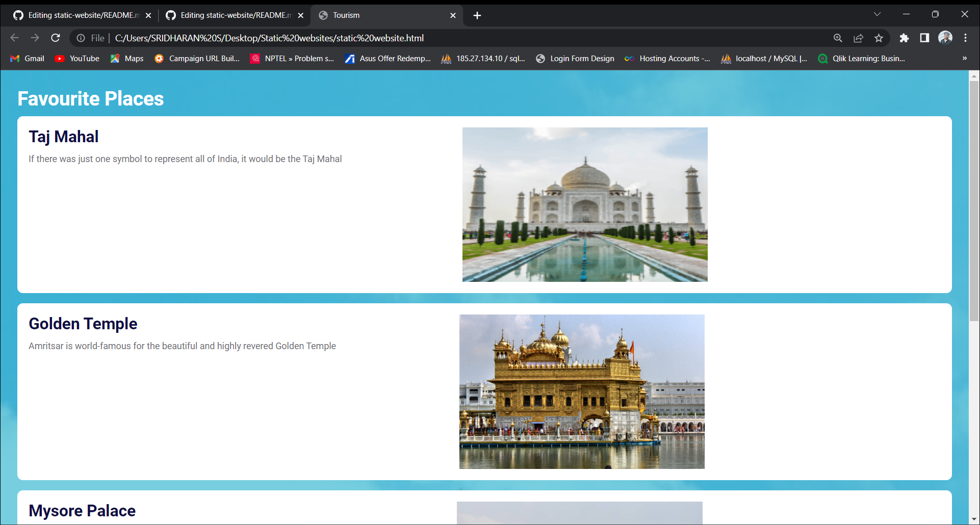Open the tab search dropdown arrow
Viewport: 980px width, 525px height.
877,14
